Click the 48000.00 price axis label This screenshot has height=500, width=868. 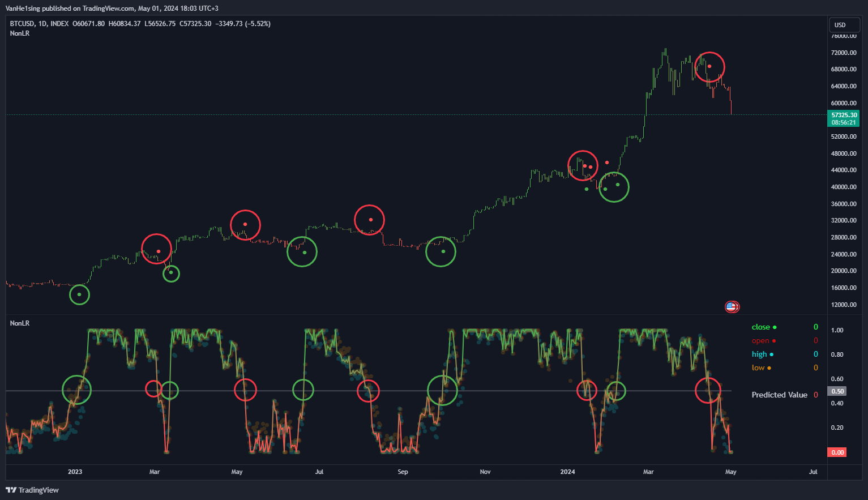(x=844, y=153)
